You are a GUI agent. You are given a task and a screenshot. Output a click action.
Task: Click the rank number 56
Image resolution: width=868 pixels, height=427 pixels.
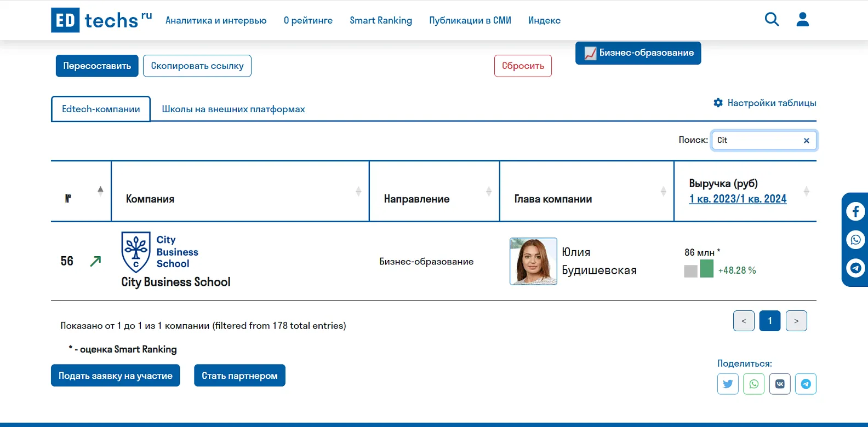(67, 261)
